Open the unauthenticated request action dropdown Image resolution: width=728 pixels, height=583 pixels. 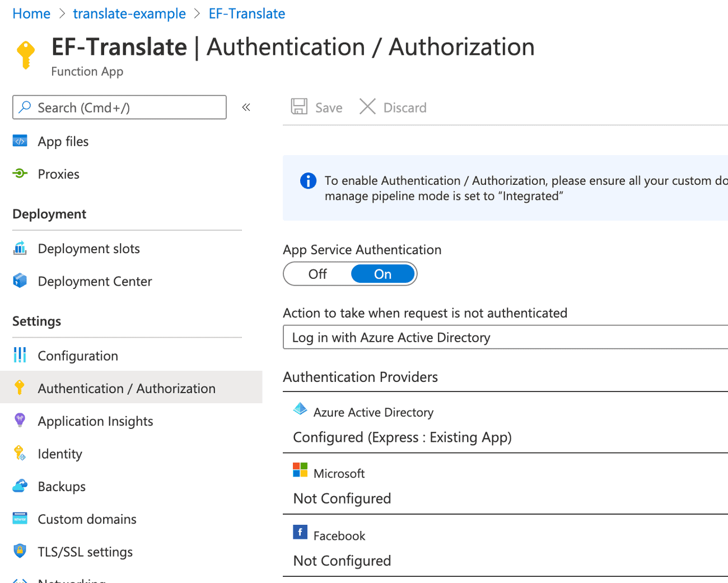click(504, 337)
